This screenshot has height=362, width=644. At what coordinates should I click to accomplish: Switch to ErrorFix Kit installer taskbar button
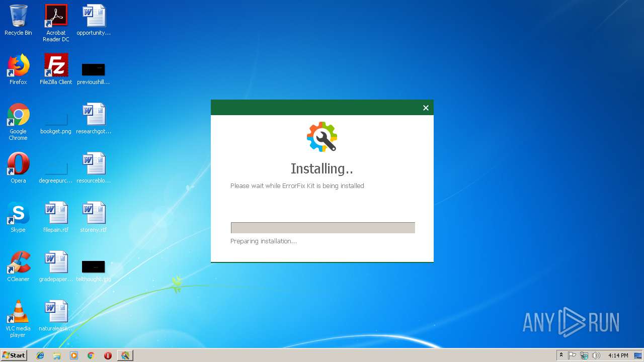[x=125, y=355]
